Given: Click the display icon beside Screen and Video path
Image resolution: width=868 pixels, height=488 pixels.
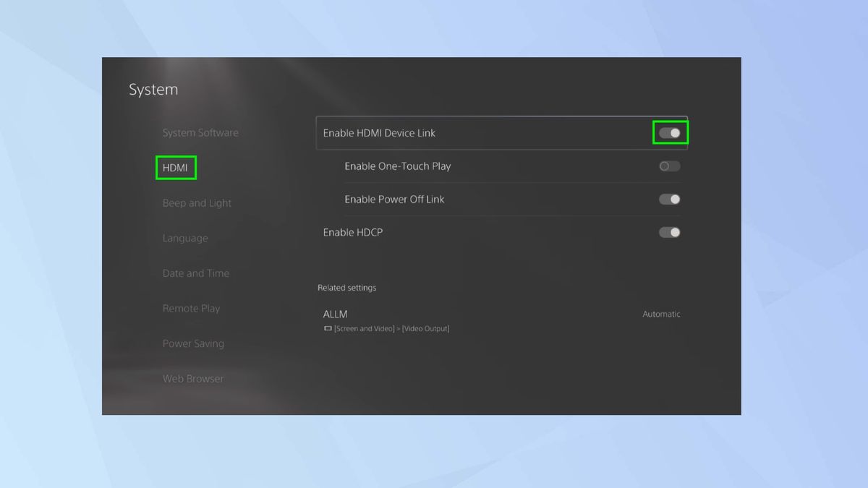Looking at the screenshot, I should [326, 328].
